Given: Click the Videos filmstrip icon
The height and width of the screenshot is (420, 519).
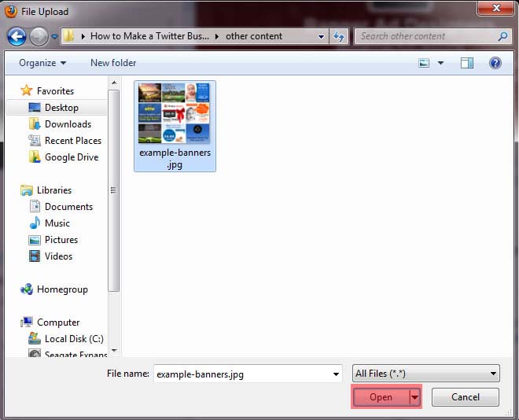Looking at the screenshot, I should tap(35, 256).
